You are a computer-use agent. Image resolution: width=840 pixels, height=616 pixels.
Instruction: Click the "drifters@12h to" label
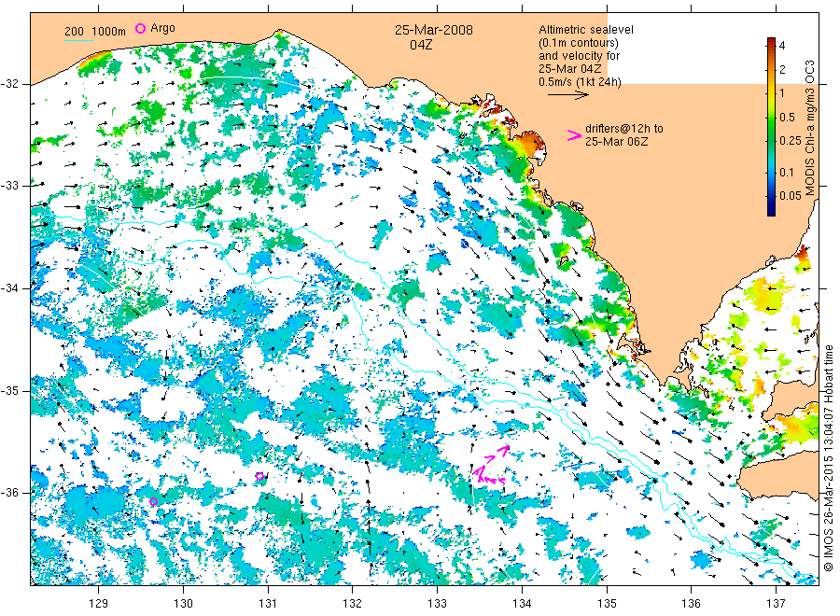[624, 129]
